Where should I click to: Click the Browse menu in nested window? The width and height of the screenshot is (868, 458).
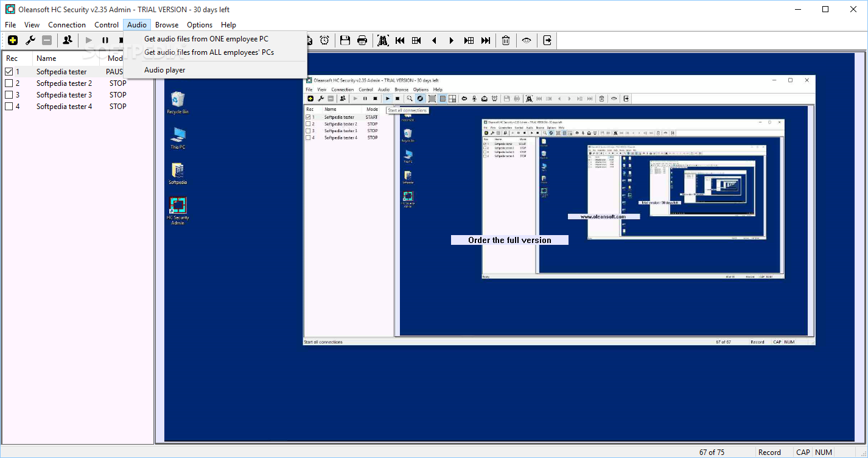[401, 90]
